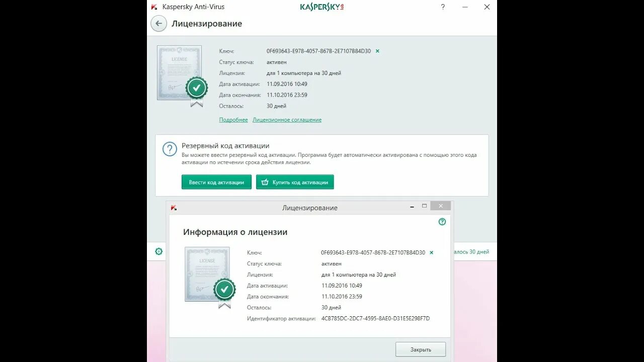The width and height of the screenshot is (644, 362).
Task: Remove key with X in license info dialog
Action: [431, 252]
